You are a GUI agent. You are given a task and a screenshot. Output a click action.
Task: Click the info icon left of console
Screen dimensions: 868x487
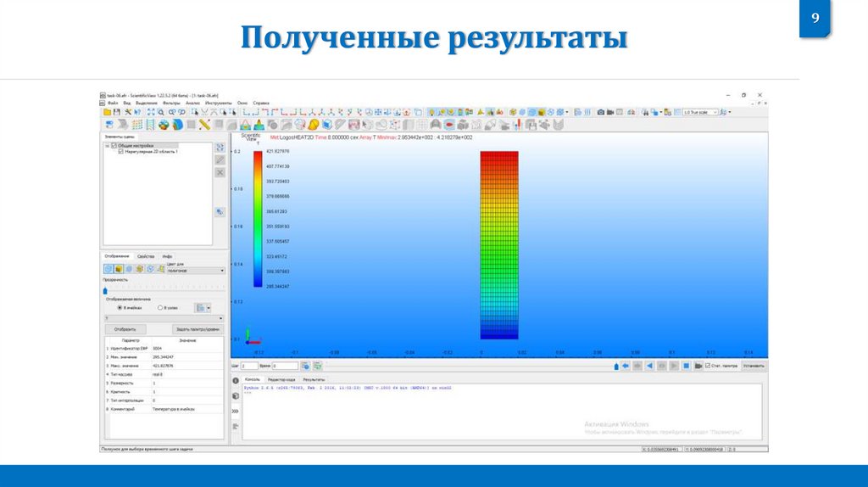coord(236,381)
